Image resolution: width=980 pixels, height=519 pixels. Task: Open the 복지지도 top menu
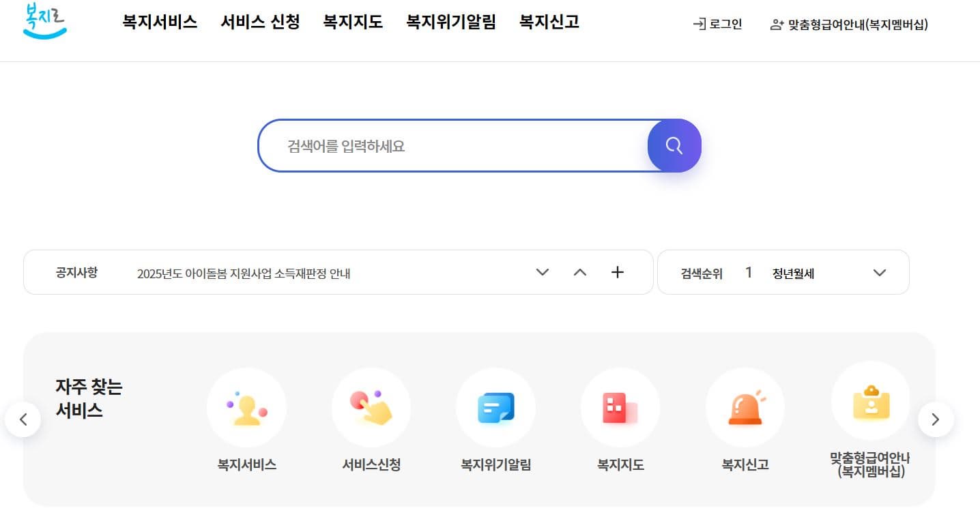coord(353,22)
